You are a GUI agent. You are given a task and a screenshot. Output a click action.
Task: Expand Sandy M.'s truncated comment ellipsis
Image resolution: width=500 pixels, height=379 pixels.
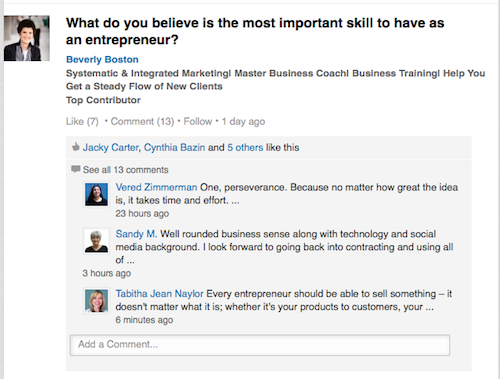point(130,261)
